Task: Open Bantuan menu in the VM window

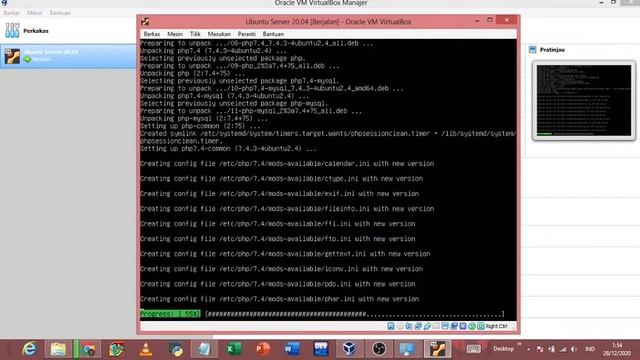Action: click(x=273, y=34)
